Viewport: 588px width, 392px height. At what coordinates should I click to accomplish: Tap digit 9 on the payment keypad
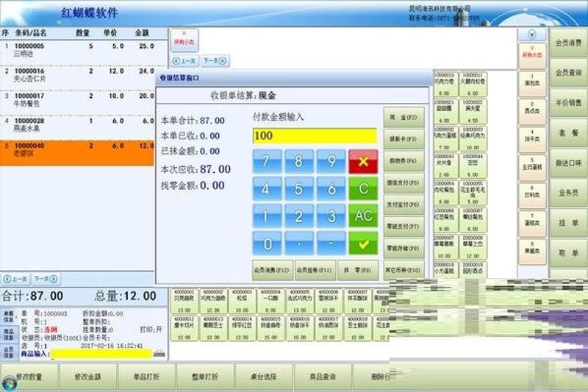tap(331, 162)
